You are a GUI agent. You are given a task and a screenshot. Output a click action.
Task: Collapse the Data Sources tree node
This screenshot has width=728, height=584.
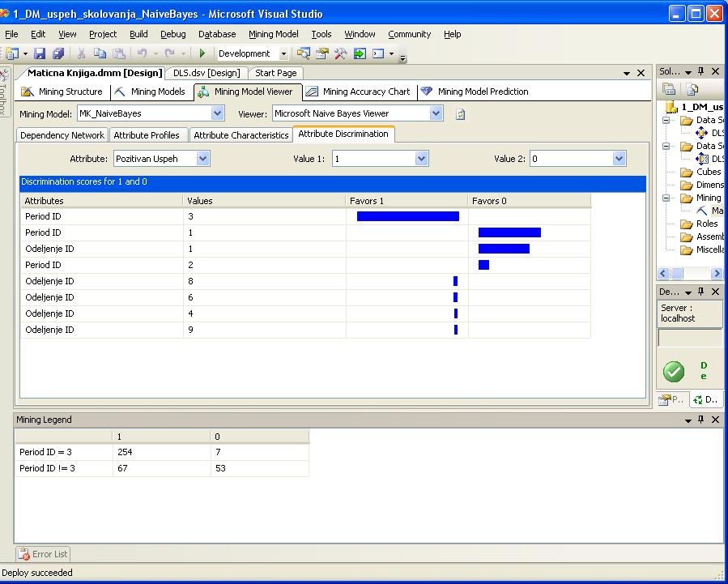coord(666,120)
